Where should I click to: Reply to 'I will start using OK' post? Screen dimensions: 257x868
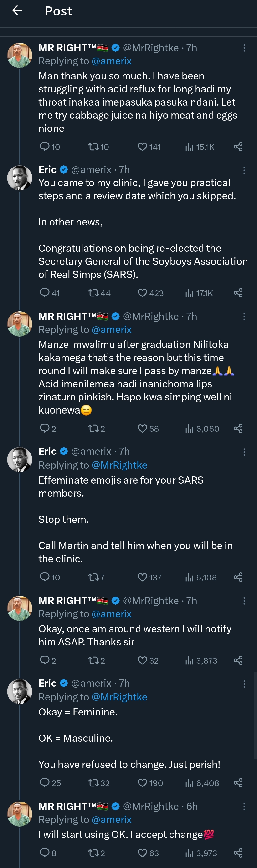(45, 853)
